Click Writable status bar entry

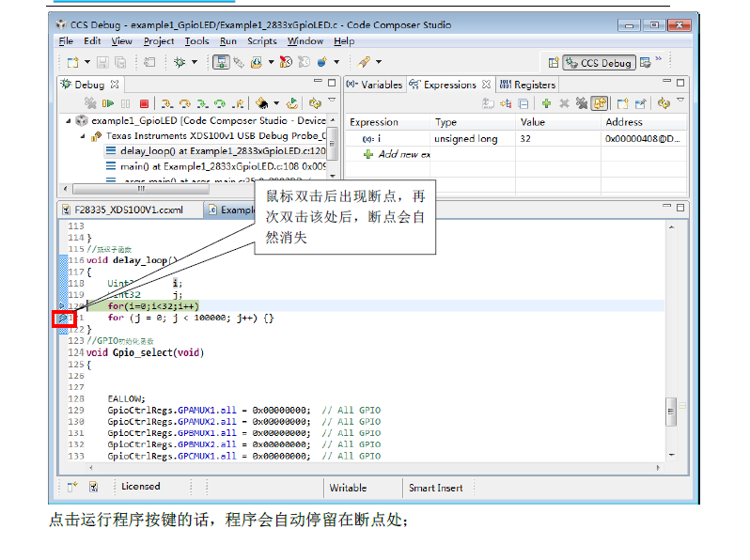click(x=348, y=488)
